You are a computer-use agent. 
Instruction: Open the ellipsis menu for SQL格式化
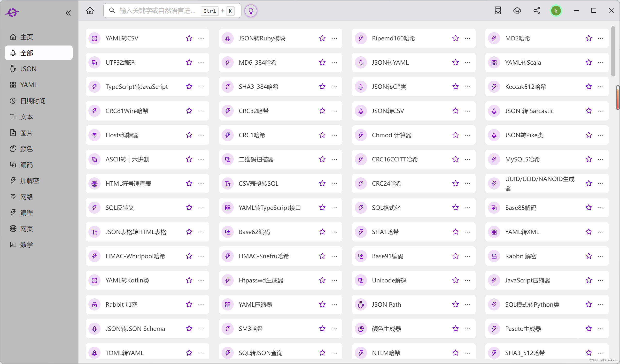(467, 208)
